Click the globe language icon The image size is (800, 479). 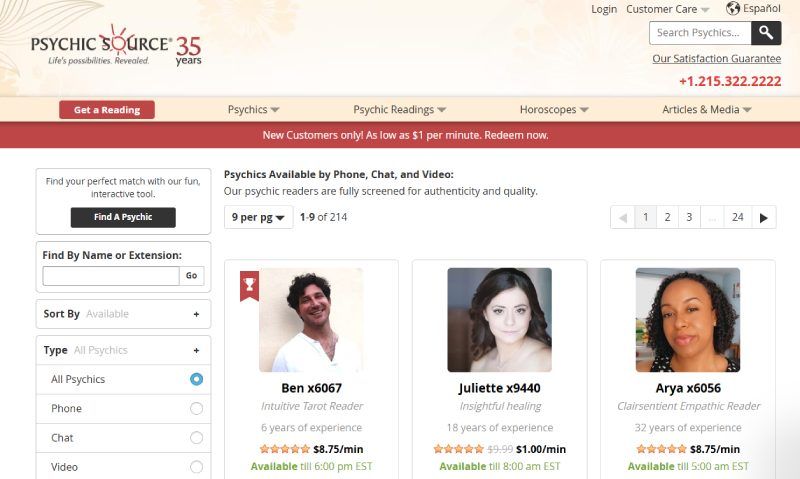coord(733,9)
